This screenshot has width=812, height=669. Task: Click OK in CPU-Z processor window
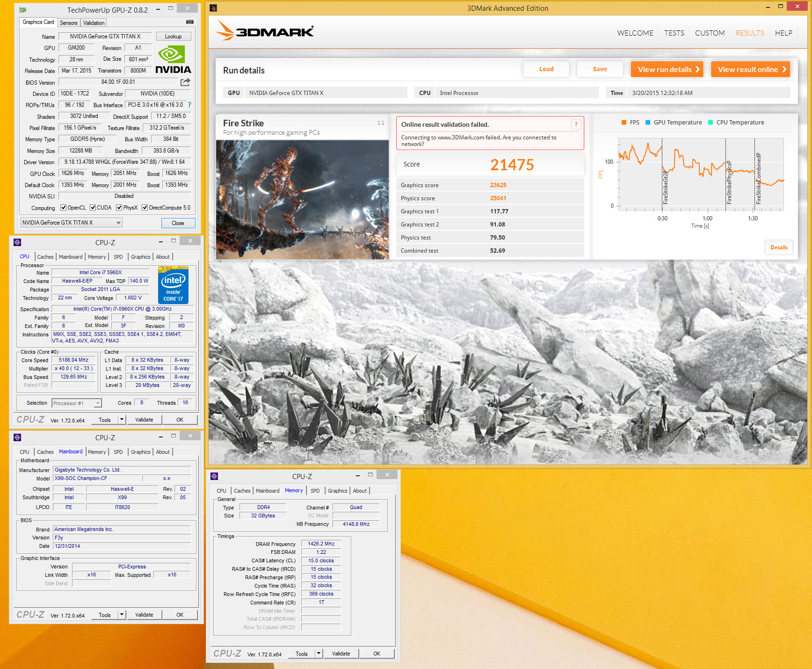point(180,420)
